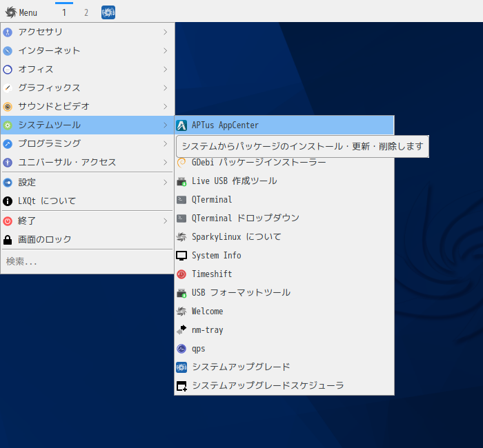Screen dimensions: 483x448
Task: Click the Menu button on the panel
Action: [x=21, y=12]
